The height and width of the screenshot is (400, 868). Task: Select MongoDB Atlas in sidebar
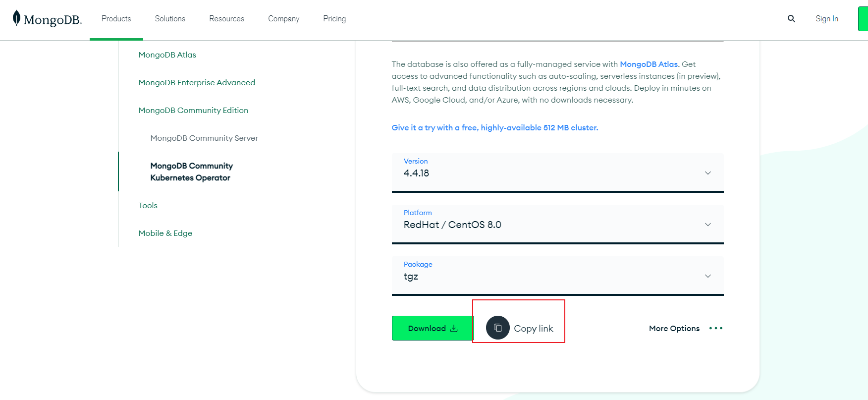(x=167, y=55)
